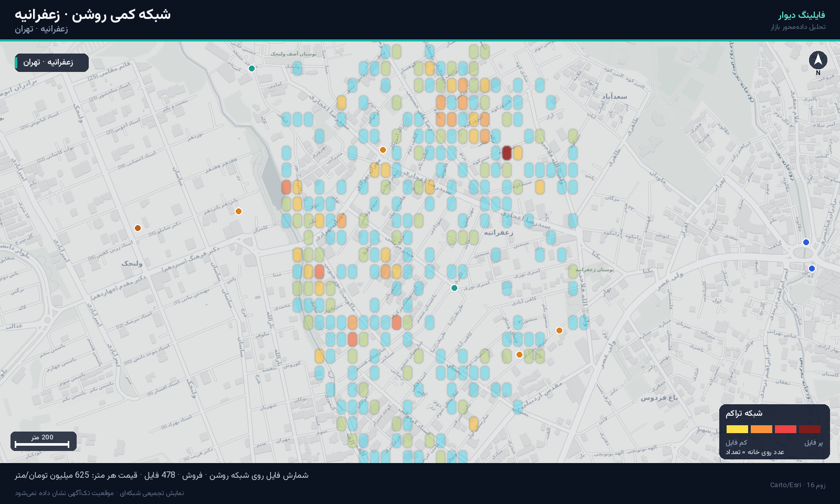Click the orange marker beside کامران street

coord(238,211)
